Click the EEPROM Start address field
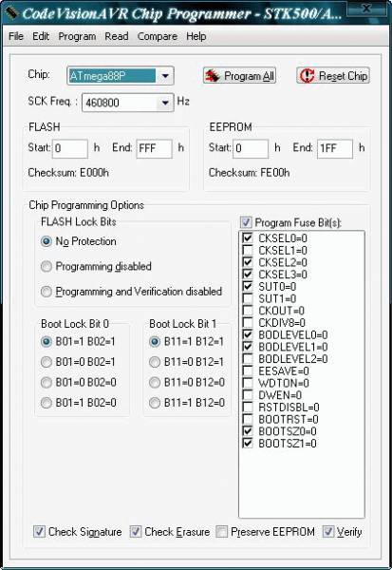 click(x=251, y=148)
